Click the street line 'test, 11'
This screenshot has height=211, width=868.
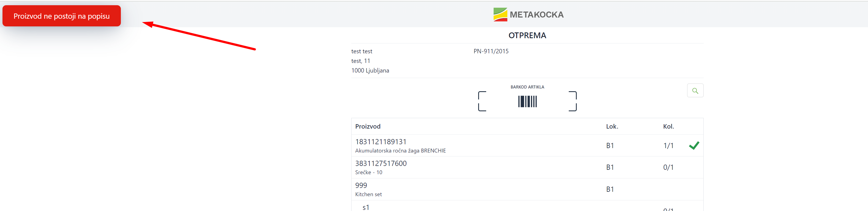(x=361, y=61)
